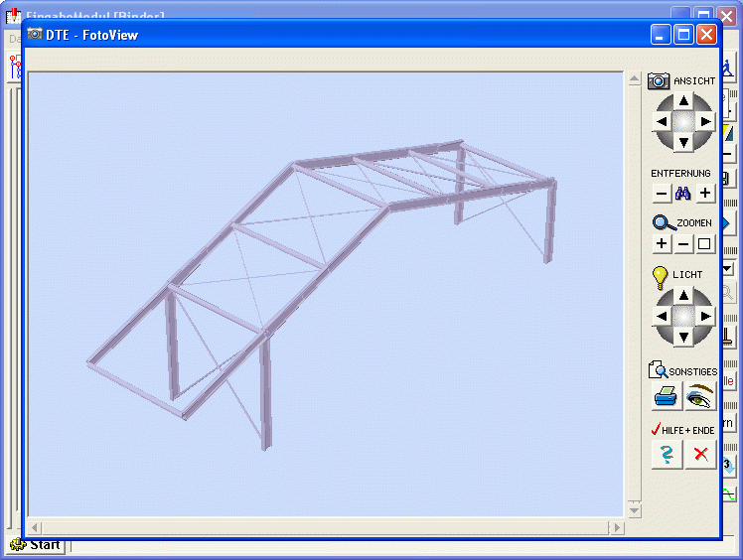Print the view with the printer icon
743x560 pixels.
(x=666, y=397)
